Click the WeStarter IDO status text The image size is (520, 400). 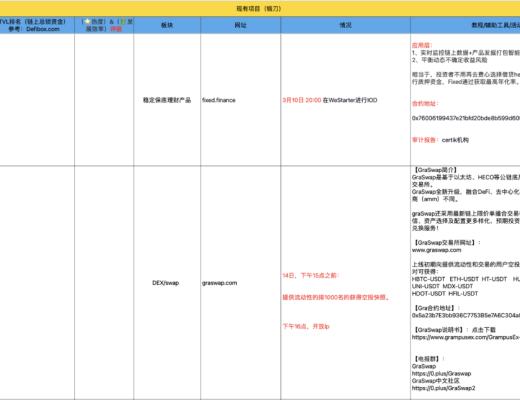tap(330, 100)
